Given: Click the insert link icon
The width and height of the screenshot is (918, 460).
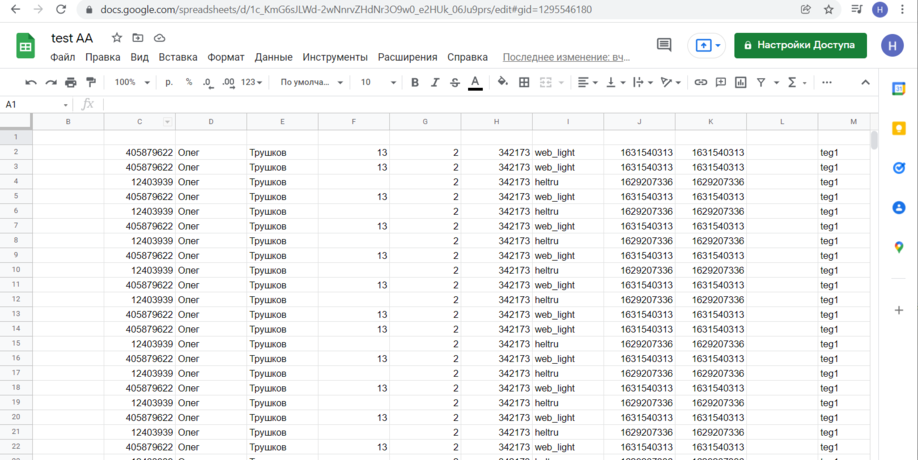Looking at the screenshot, I should [700, 83].
